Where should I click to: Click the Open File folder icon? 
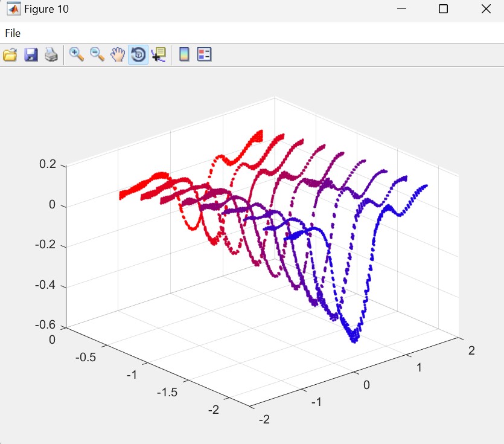click(10, 55)
